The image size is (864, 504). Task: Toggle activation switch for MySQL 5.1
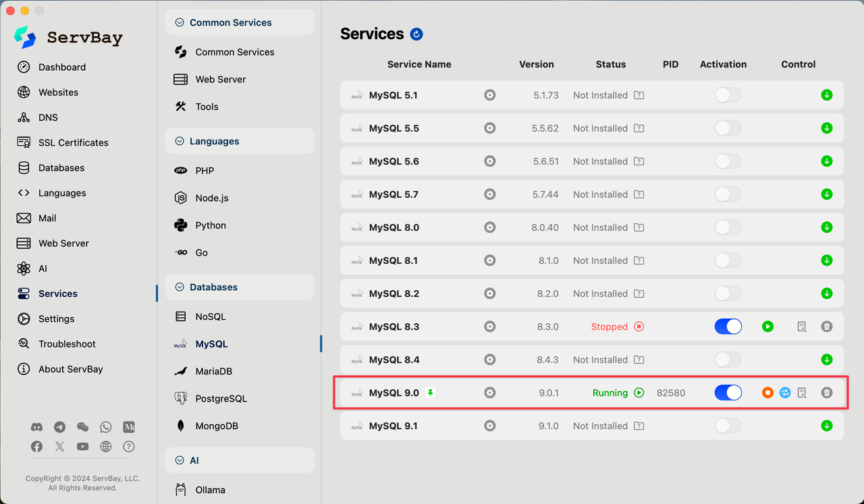(728, 95)
